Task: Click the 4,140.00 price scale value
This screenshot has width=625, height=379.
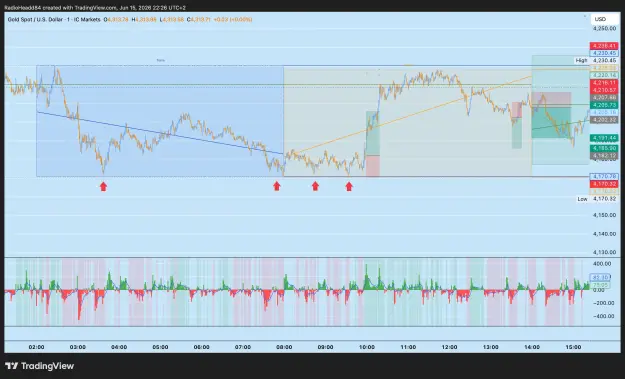Action: tap(605, 234)
